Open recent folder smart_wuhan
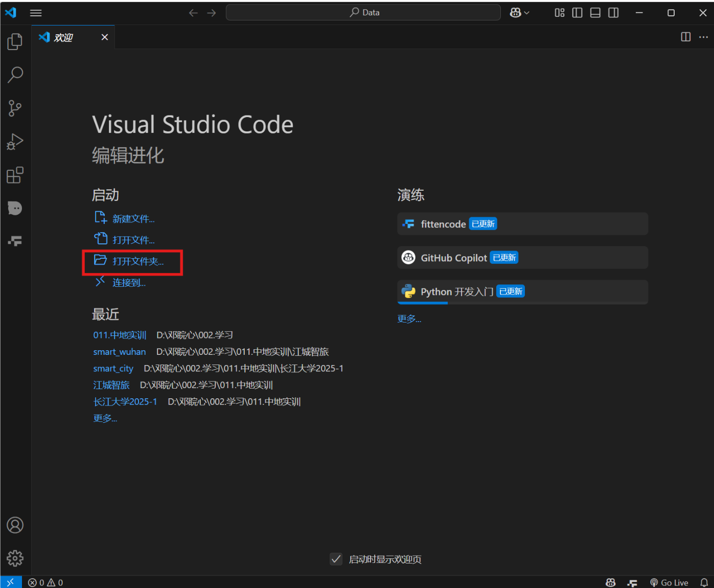 point(120,352)
